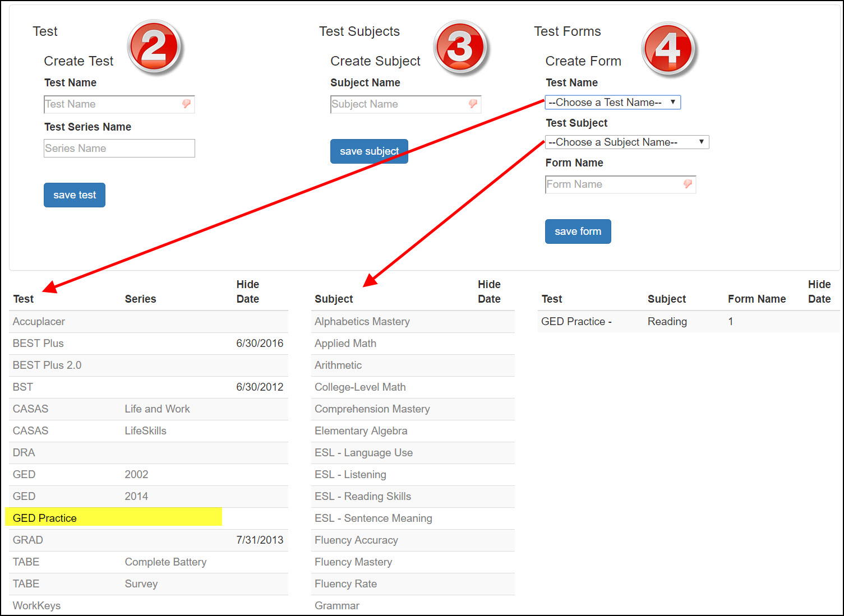Click the save form button
The width and height of the screenshot is (844, 616).
[578, 231]
